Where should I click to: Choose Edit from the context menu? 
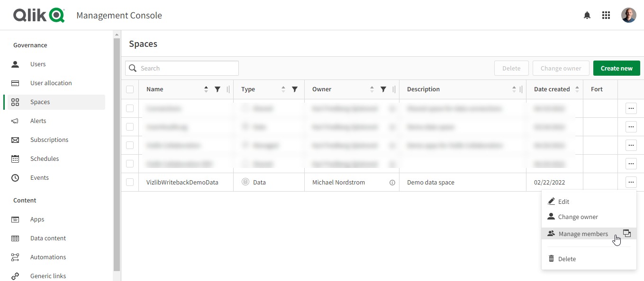pyautogui.click(x=589, y=202)
